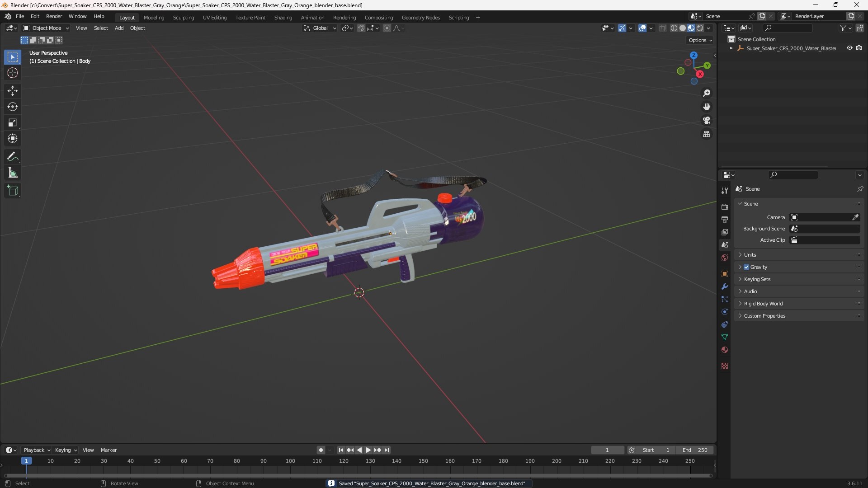
Task: Switch to the Shading workspace tab
Action: [283, 18]
